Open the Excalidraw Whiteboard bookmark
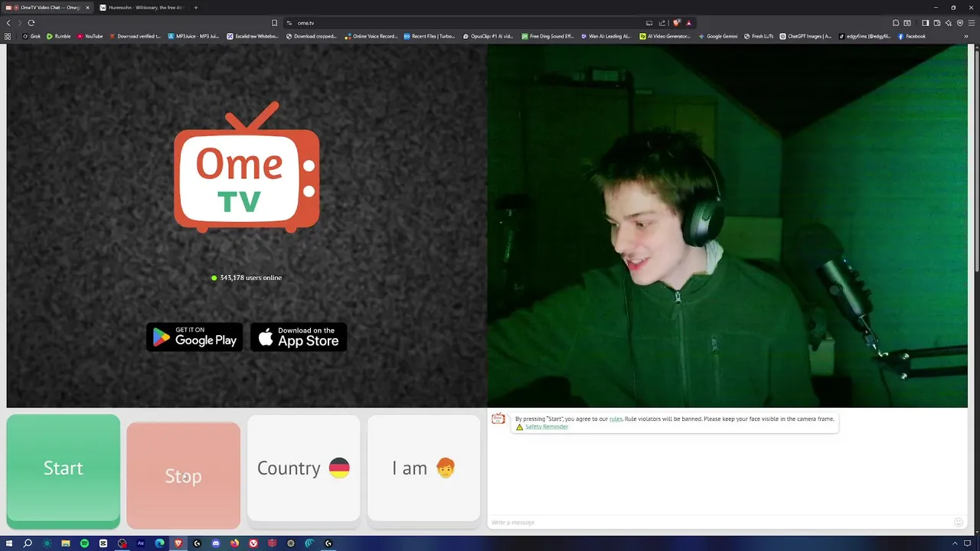Screen dimensions: 980x551 [x=253, y=36]
